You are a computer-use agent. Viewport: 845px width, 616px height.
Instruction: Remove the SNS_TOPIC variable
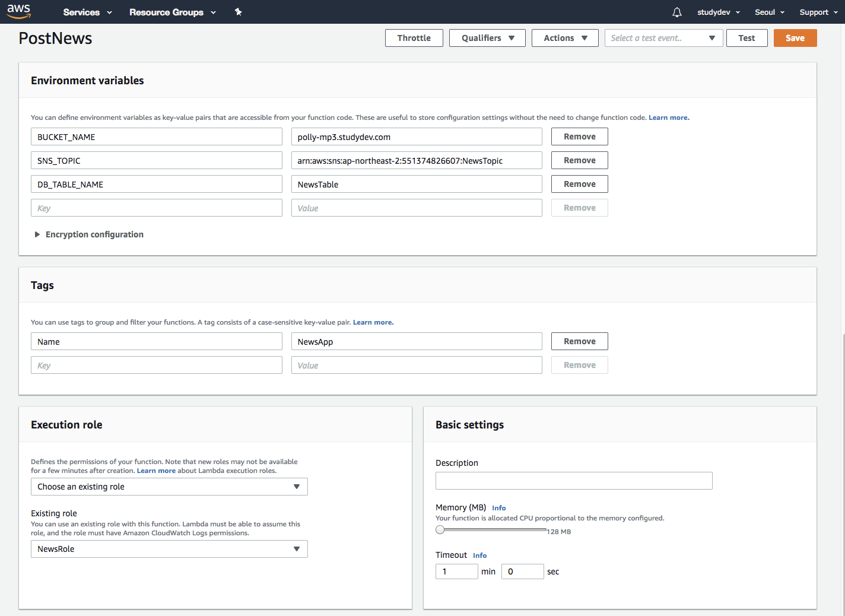[x=580, y=160]
